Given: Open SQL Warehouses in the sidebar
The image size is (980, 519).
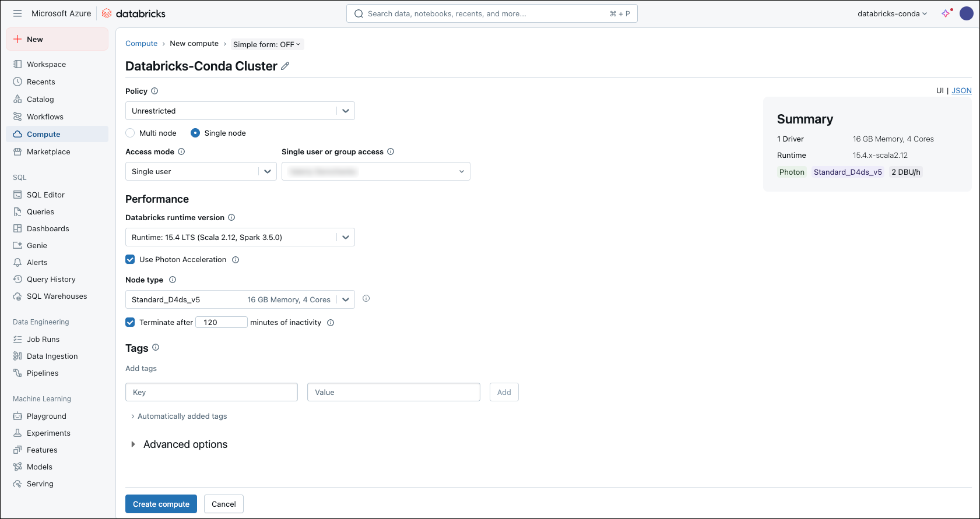Looking at the screenshot, I should [57, 296].
